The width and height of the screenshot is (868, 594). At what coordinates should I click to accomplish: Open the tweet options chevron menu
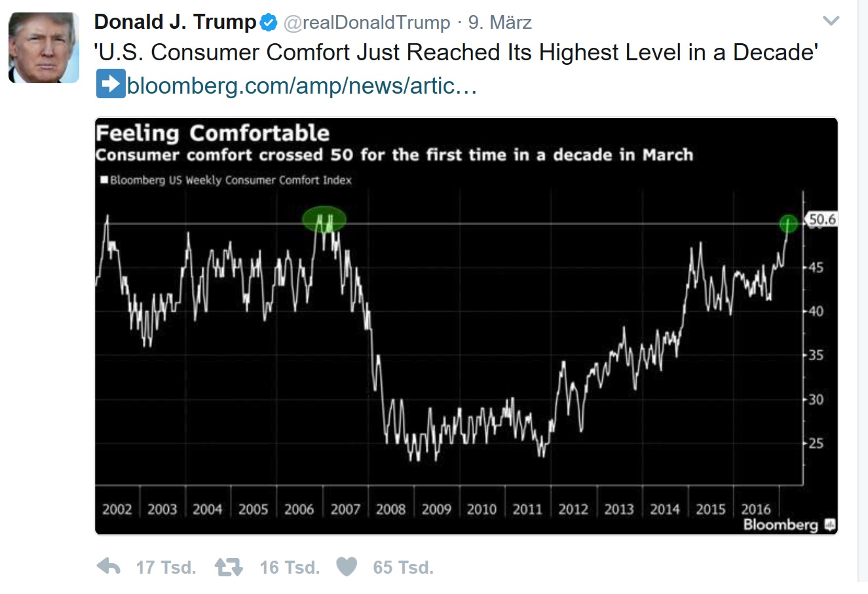tap(831, 21)
